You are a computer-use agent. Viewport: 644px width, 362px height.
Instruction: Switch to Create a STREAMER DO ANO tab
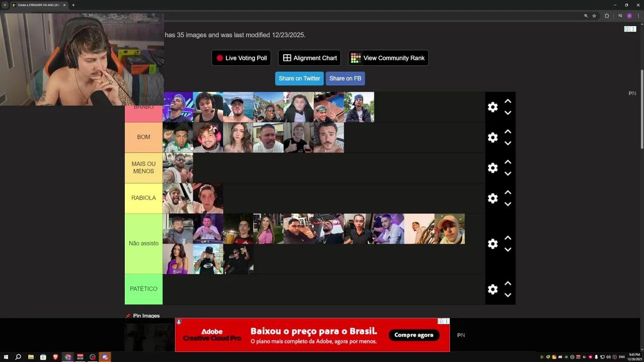[38, 5]
